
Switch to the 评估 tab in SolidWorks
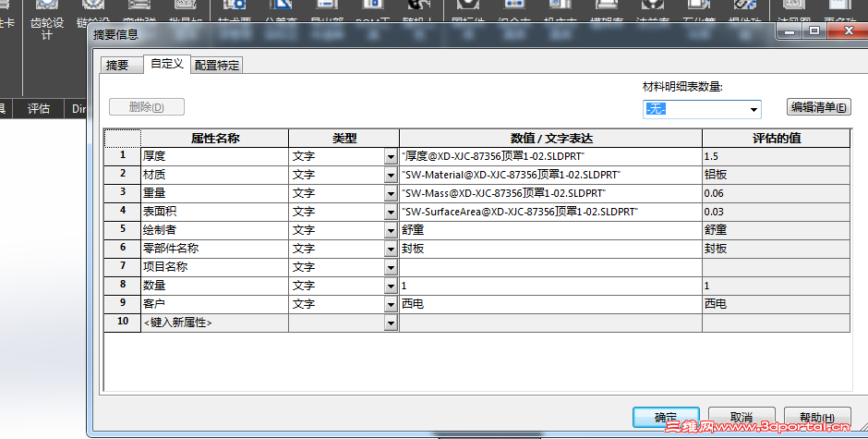[x=39, y=109]
